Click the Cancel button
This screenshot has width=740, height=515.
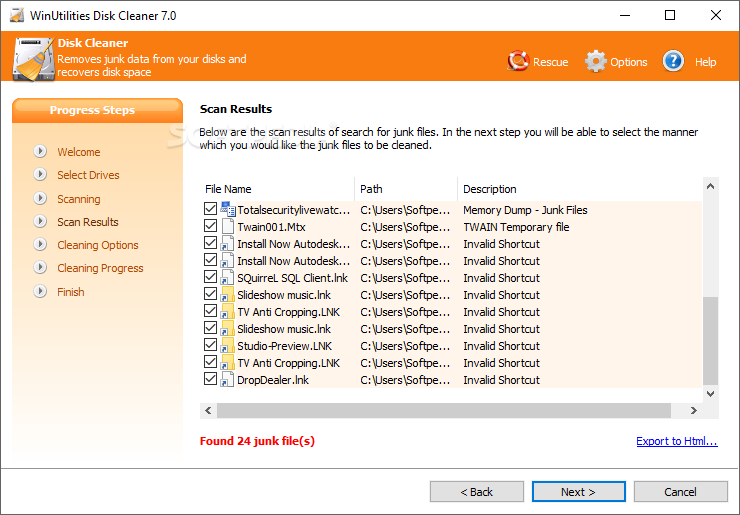click(x=681, y=492)
